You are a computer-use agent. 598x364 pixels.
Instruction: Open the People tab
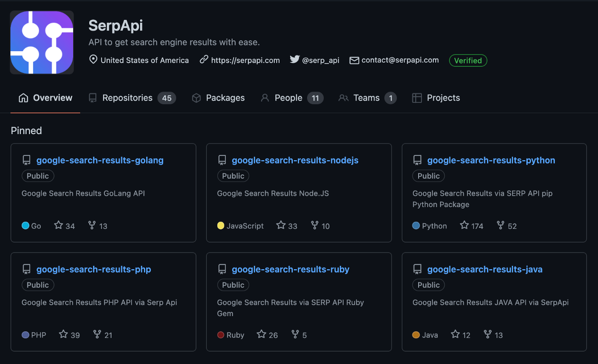pos(288,98)
